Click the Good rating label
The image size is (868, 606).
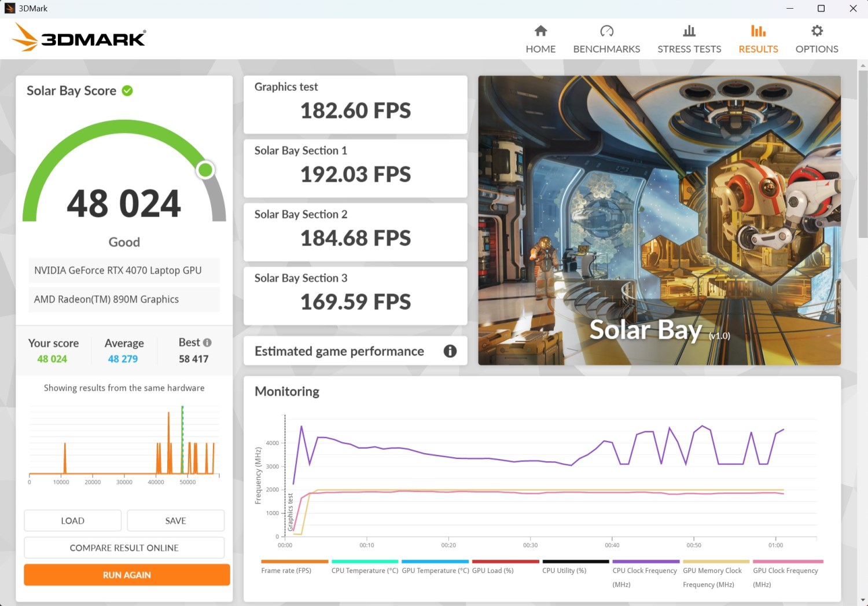click(124, 242)
